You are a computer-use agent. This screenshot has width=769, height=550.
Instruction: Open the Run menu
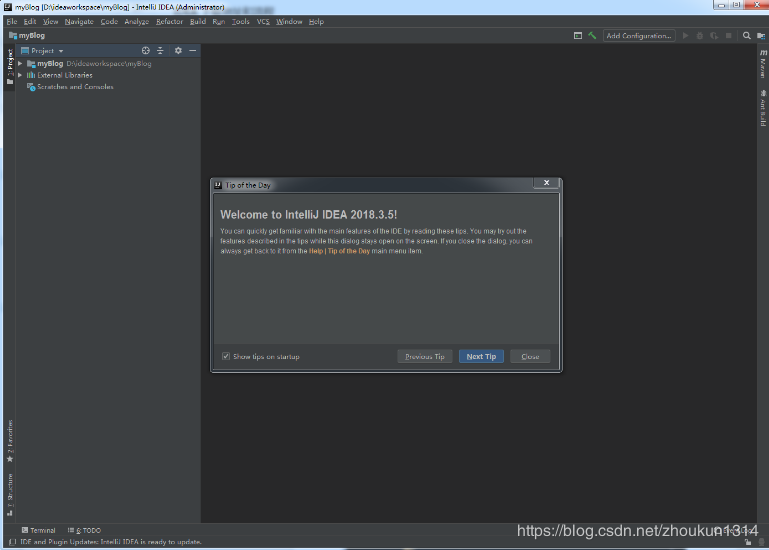coord(219,22)
